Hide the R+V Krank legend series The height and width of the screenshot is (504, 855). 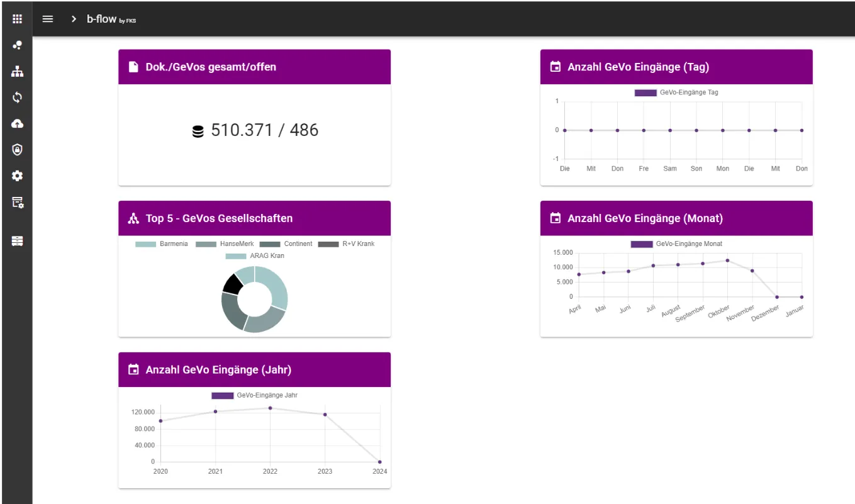346,244
